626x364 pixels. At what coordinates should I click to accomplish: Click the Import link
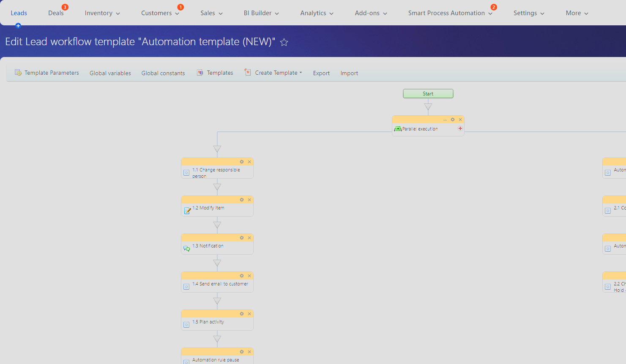coord(349,73)
